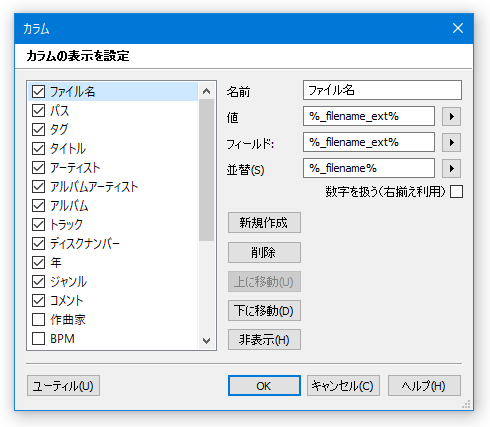This screenshot has height=427, width=490.
Task: Cancel with the キャンセル(C) button
Action: (x=343, y=386)
